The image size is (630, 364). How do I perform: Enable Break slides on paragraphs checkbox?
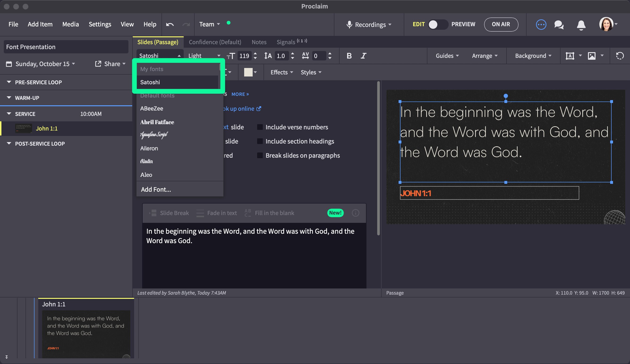[260, 156]
